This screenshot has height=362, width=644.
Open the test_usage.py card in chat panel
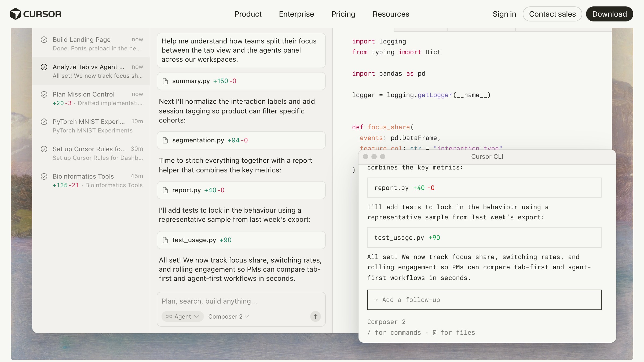click(x=241, y=240)
